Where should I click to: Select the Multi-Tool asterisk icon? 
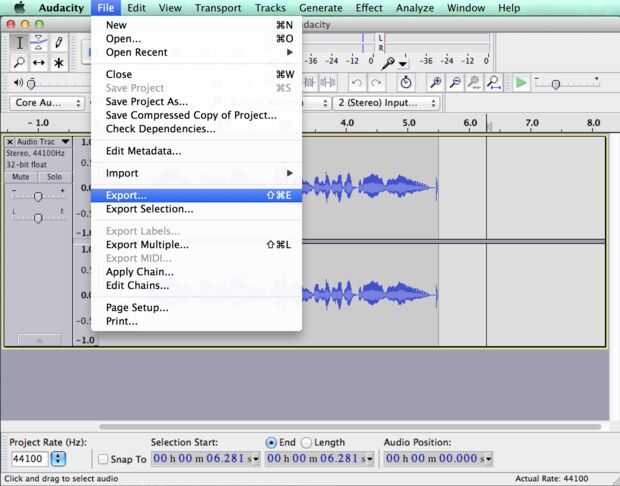59,62
